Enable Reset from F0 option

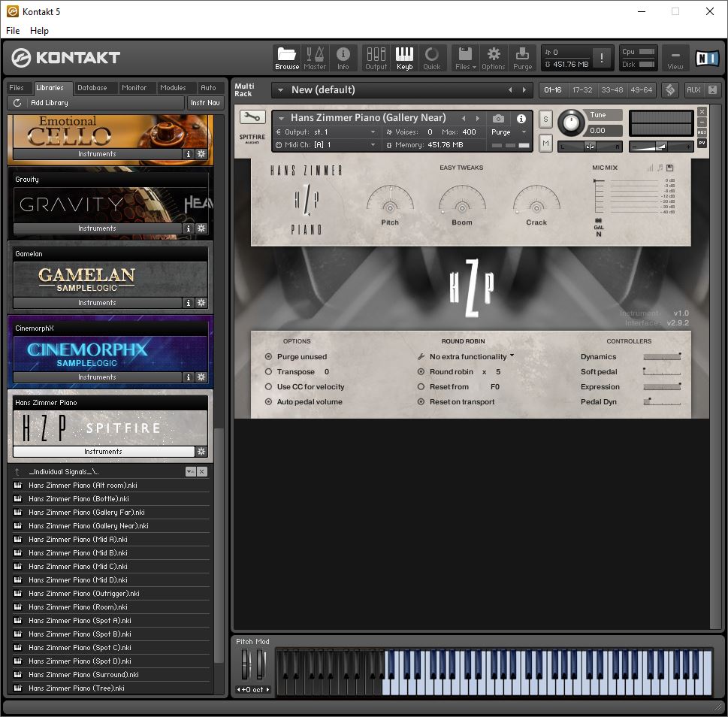coord(421,387)
